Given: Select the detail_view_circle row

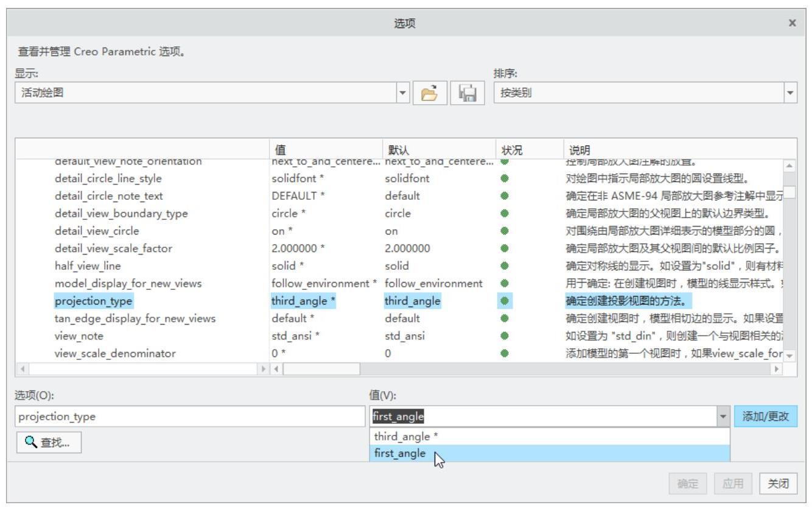Looking at the screenshot, I should (x=97, y=231).
